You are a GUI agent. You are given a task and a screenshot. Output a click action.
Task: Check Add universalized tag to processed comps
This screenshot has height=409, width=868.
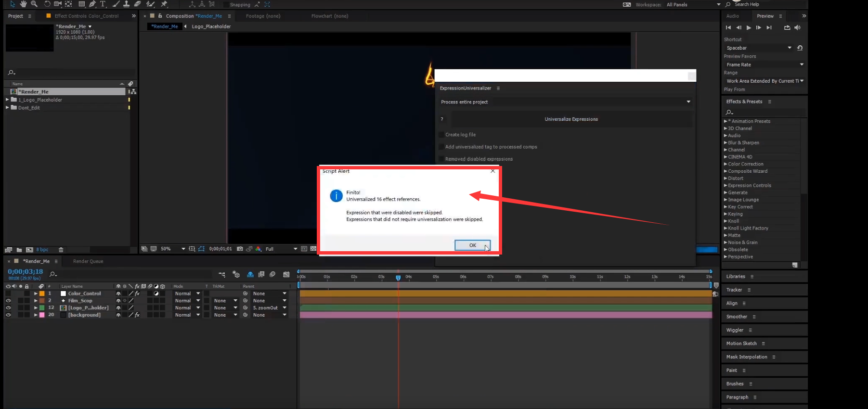click(441, 147)
